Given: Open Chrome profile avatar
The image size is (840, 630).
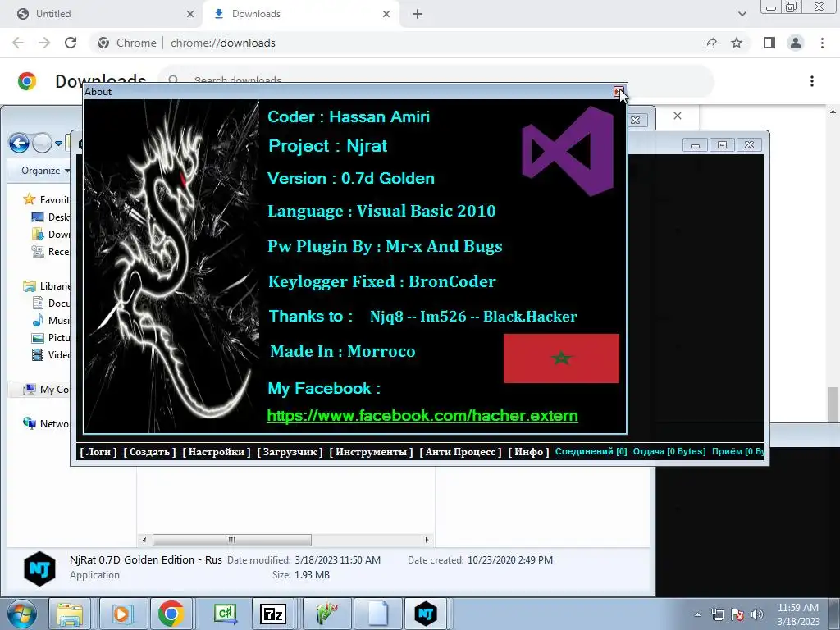Looking at the screenshot, I should click(796, 43).
